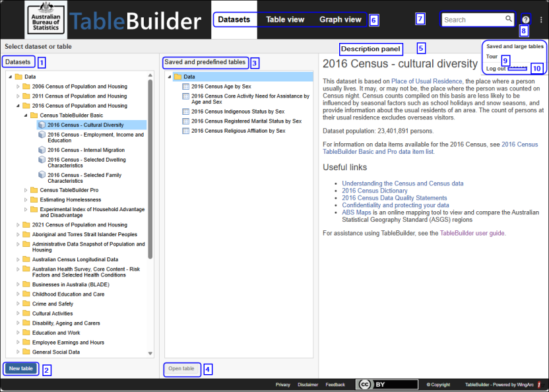The width and height of the screenshot is (549, 392).
Task: Click the Privacy footer link
Action: pyautogui.click(x=282, y=385)
